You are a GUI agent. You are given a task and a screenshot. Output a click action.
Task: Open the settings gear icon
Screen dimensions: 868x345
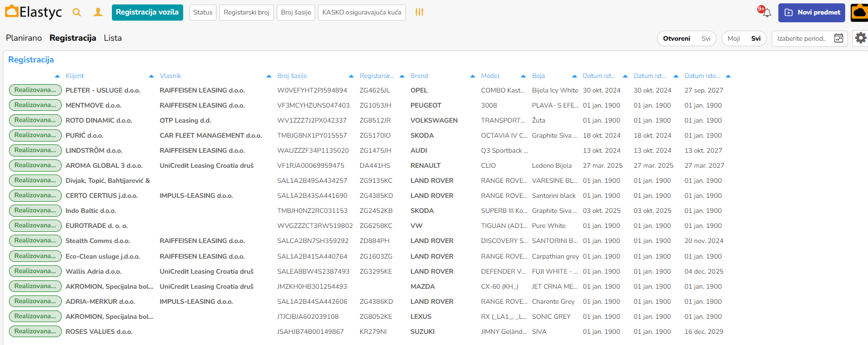point(861,38)
